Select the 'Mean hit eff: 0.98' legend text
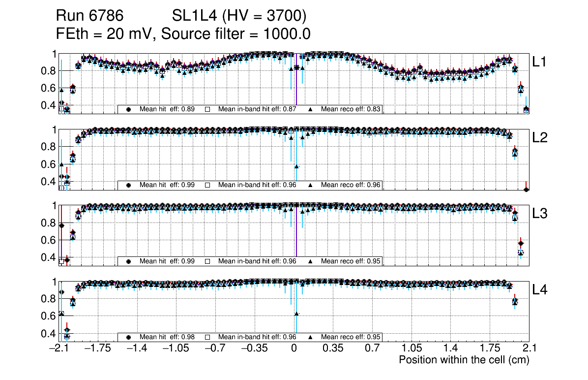The image size is (588, 380). point(167,337)
